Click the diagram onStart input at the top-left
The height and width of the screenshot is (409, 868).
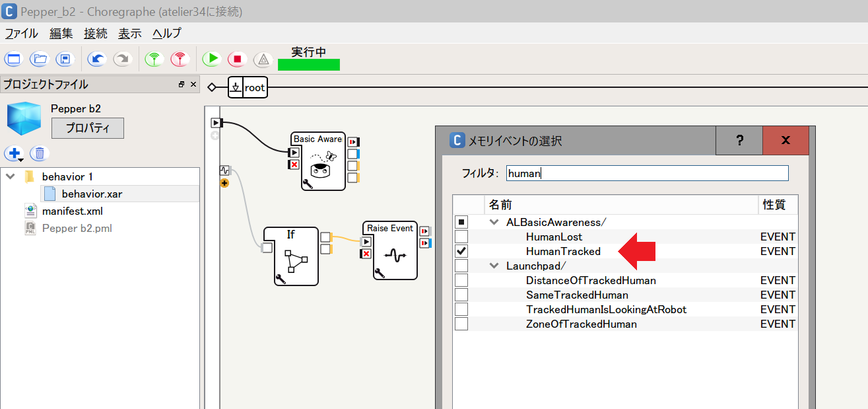216,122
